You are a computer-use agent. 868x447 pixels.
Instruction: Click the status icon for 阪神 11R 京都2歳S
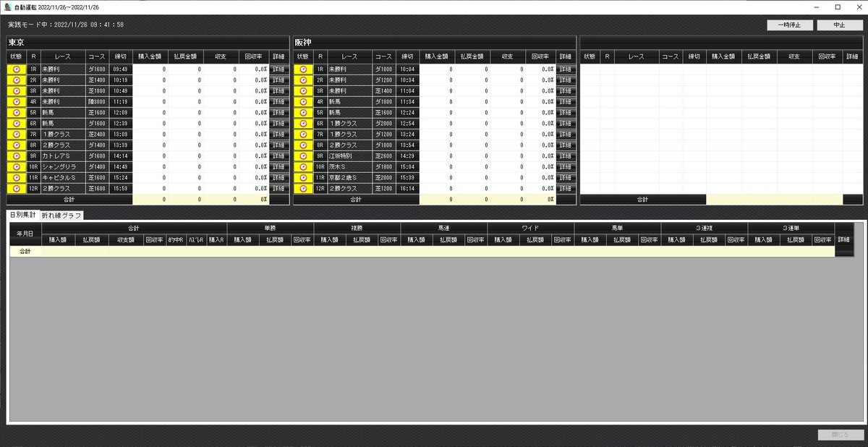tap(302, 178)
